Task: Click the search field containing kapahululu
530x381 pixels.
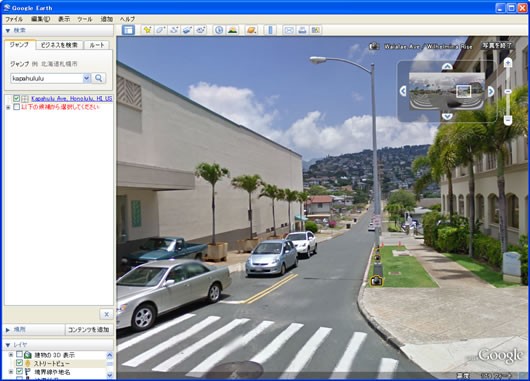Action: [47, 78]
